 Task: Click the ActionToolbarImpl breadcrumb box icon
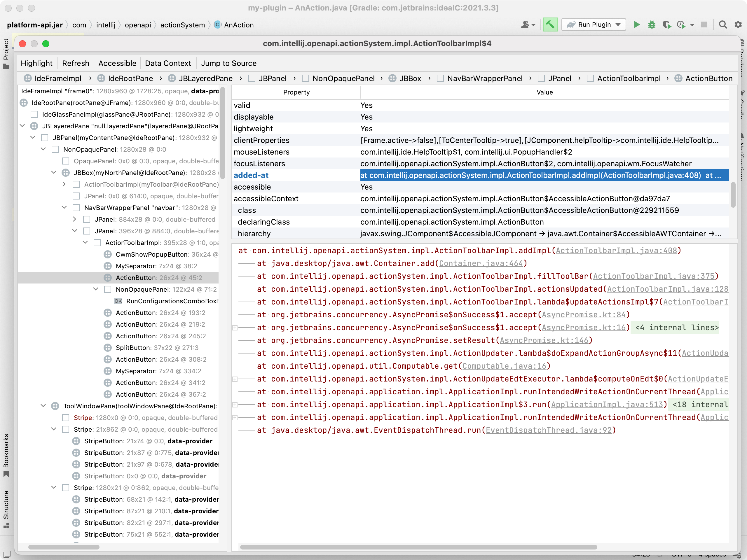click(590, 78)
